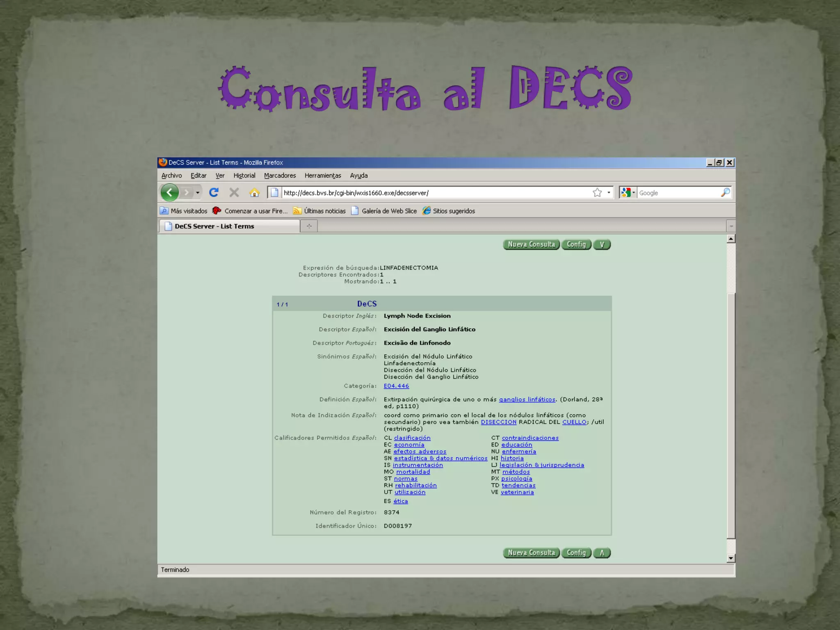Expand the URL bar history dropdown arrow
Screen dimensions: 840x630
point(609,192)
